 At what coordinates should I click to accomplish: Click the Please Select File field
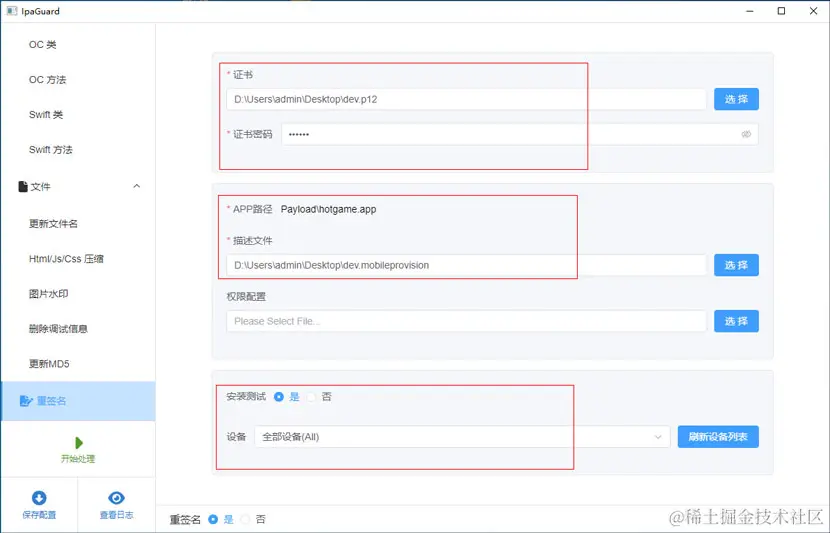(x=466, y=321)
